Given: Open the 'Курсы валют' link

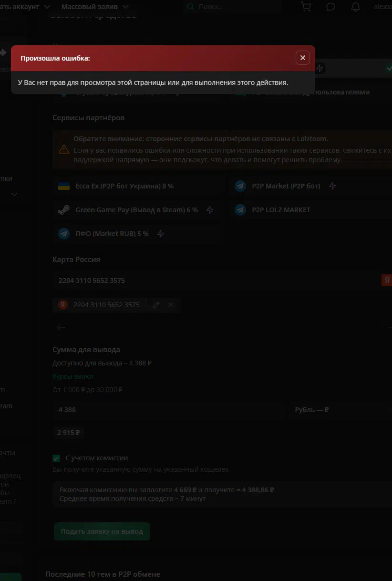Looking at the screenshot, I should point(73,376).
